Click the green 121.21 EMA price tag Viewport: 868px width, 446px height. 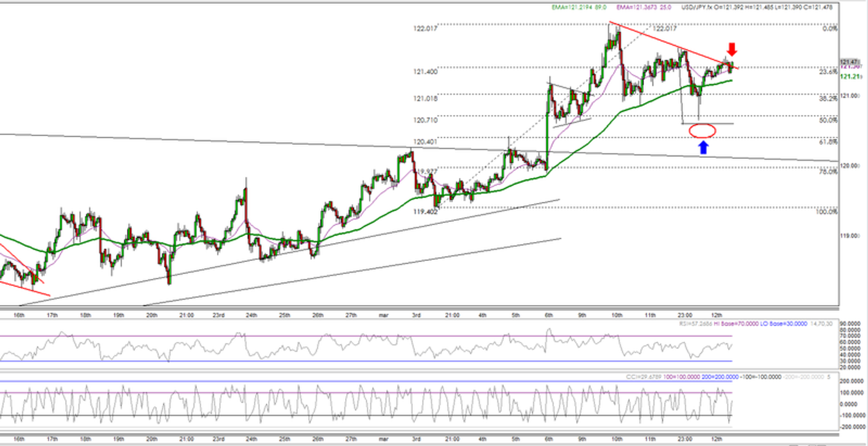(x=848, y=76)
